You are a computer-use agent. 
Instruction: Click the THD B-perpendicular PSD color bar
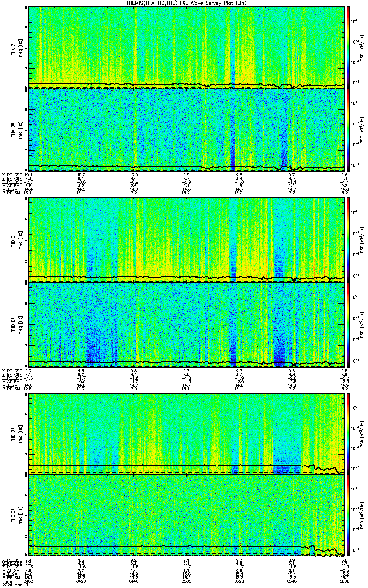pyautogui.click(x=348, y=241)
